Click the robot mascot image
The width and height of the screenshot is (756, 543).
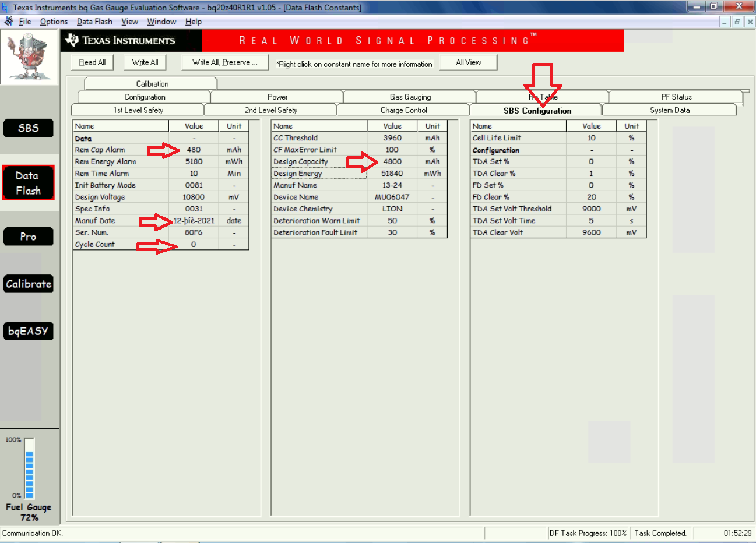30,57
